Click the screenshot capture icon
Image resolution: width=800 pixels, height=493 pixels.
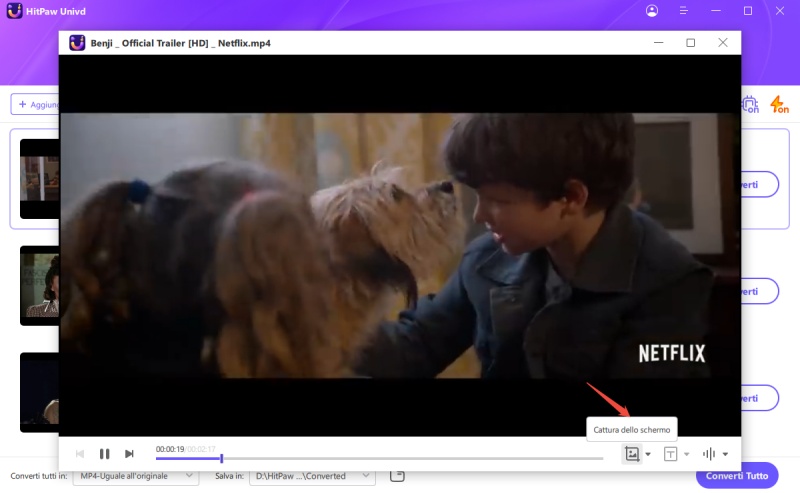pos(632,454)
